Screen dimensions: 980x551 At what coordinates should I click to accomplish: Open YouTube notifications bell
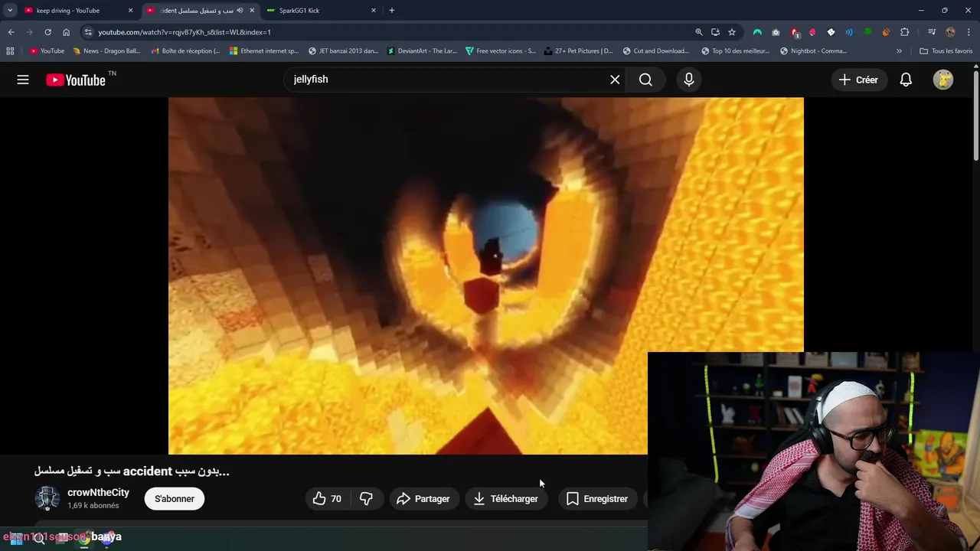pos(906,80)
